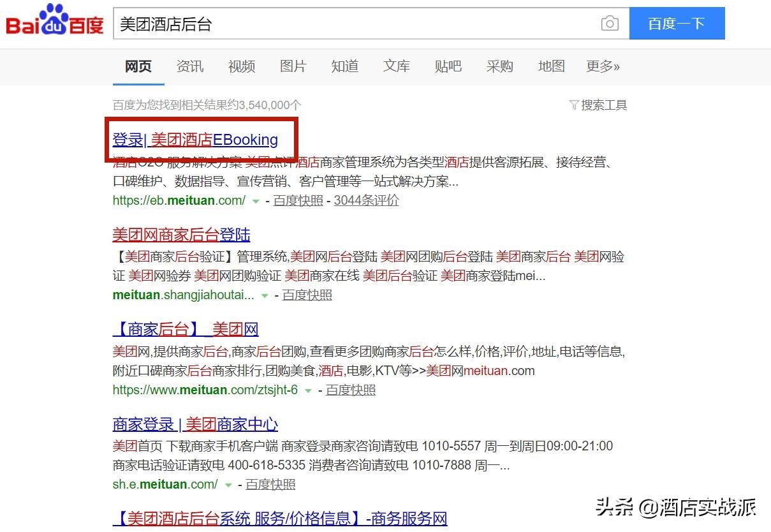Open 百度快照 for eb.meituan.com result
The height and width of the screenshot is (532, 771).
(x=297, y=200)
